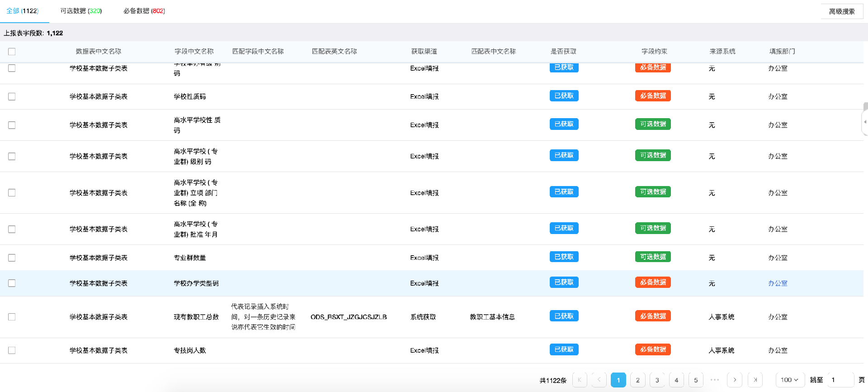Expand the collapsed side panel handle
This screenshot has height=392, width=868.
[865, 122]
